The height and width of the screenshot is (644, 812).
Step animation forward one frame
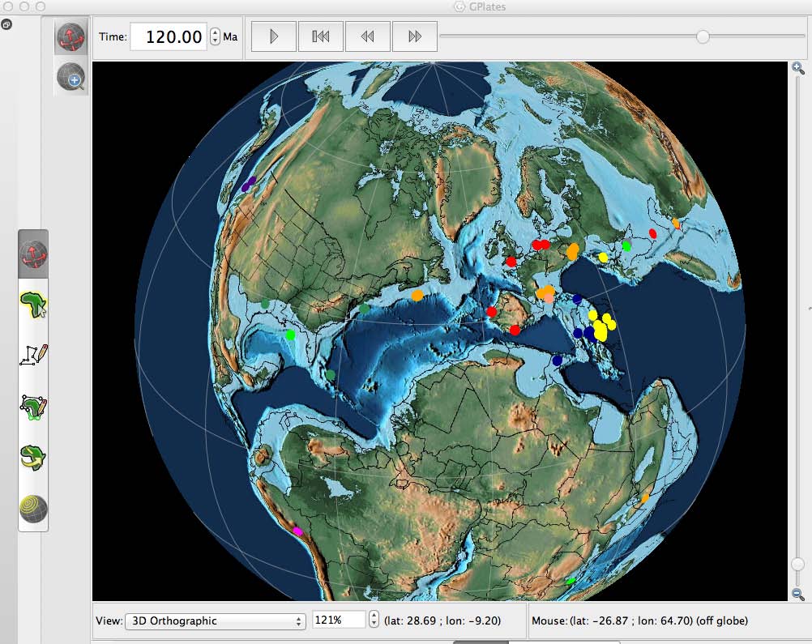coord(415,36)
